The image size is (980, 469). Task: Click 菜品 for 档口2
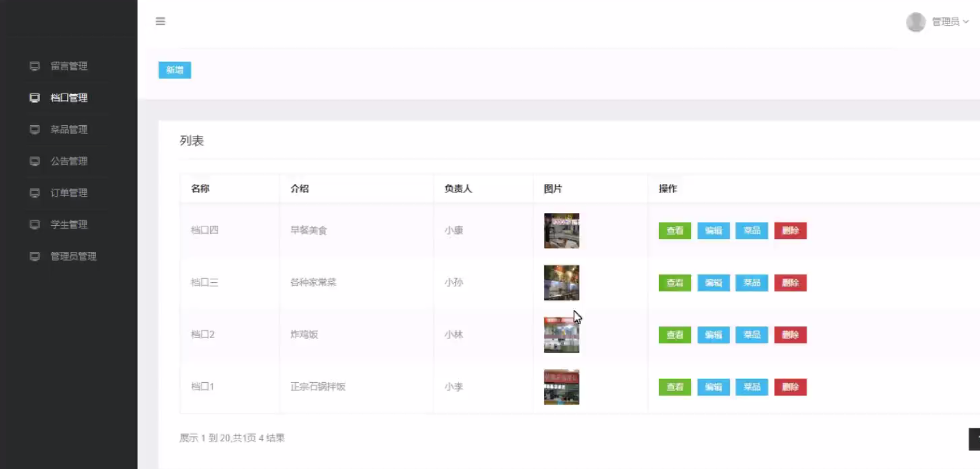pos(752,335)
